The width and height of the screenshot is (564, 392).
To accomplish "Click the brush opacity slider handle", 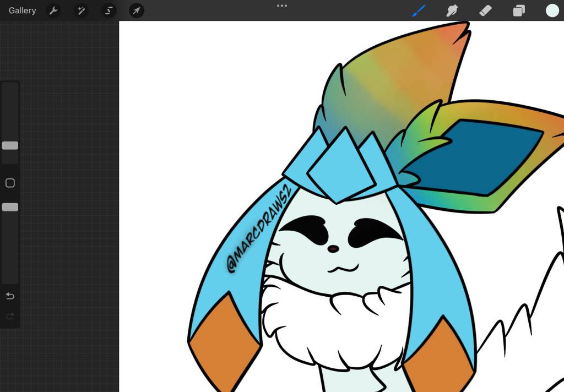I will pyautogui.click(x=10, y=207).
